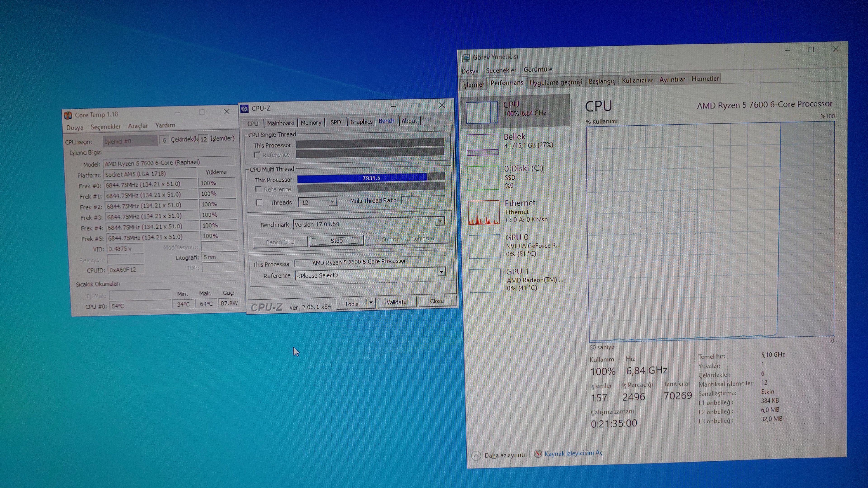Click the Validate button in CPU-Z
The width and height of the screenshot is (868, 488).
coord(397,302)
